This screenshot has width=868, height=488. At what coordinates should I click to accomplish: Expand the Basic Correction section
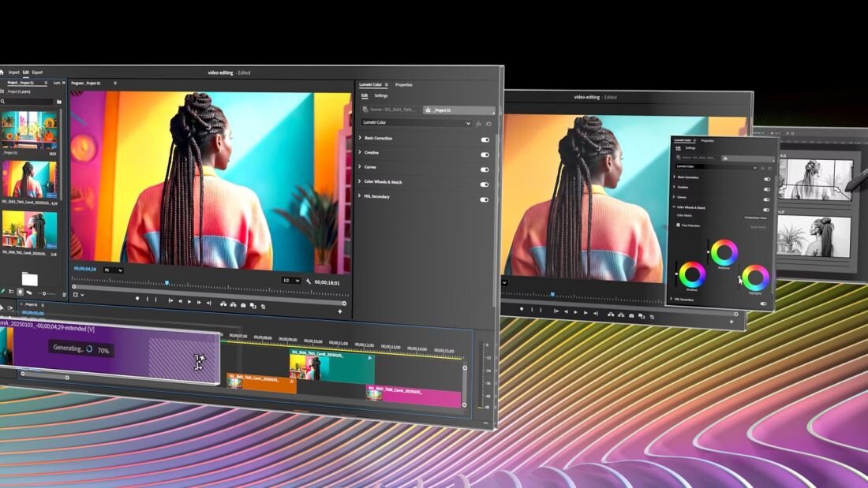coord(361,138)
